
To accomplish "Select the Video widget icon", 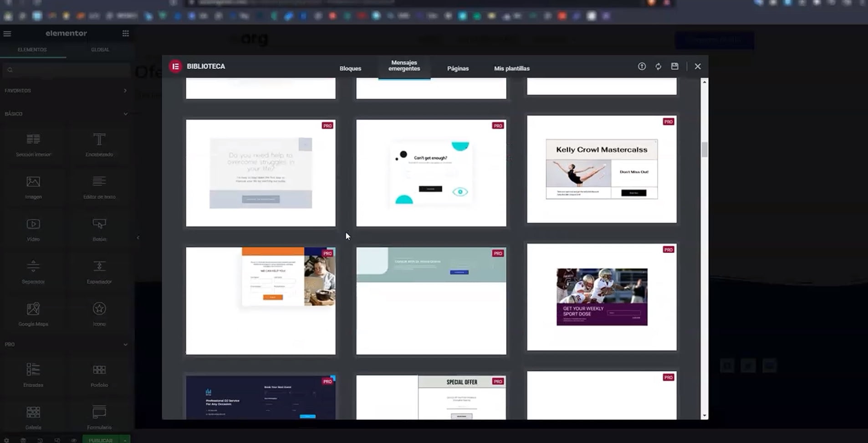I will (x=33, y=225).
